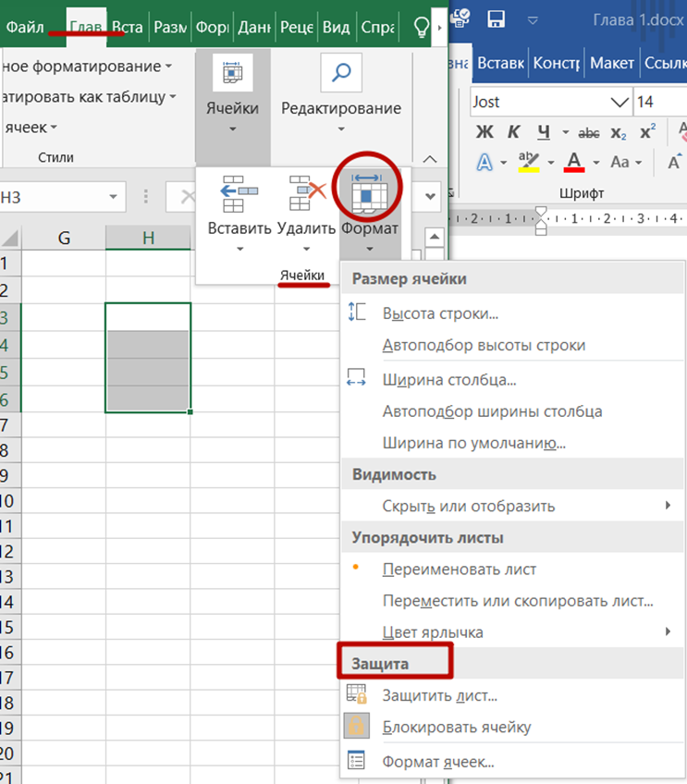Click the select-all corner triangle
The width and height of the screenshot is (687, 784).
click(x=10, y=238)
